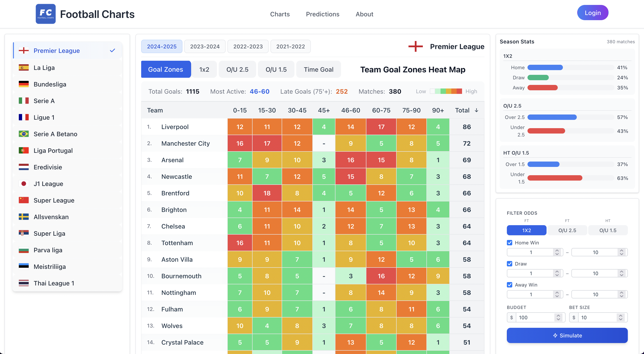Screen dimensions: 644x354
Task: Switch to the 1x2 chart tab
Action: (x=204, y=69)
